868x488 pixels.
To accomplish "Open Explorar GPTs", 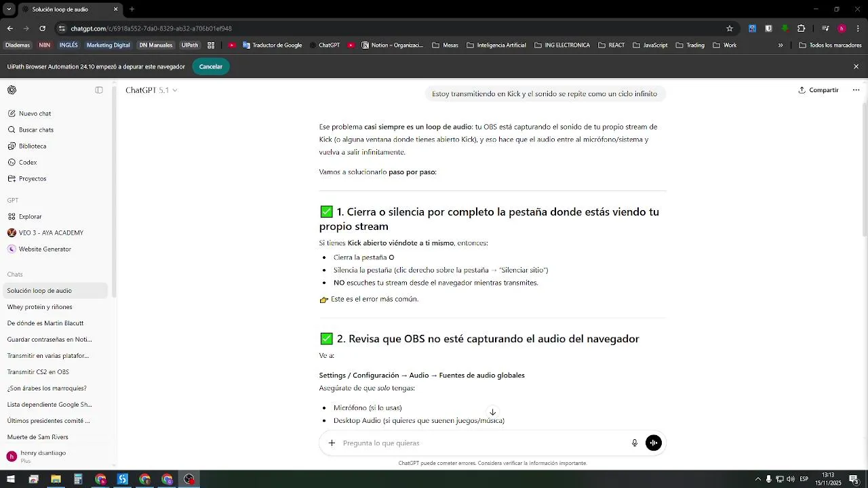I will click(x=54, y=217).
